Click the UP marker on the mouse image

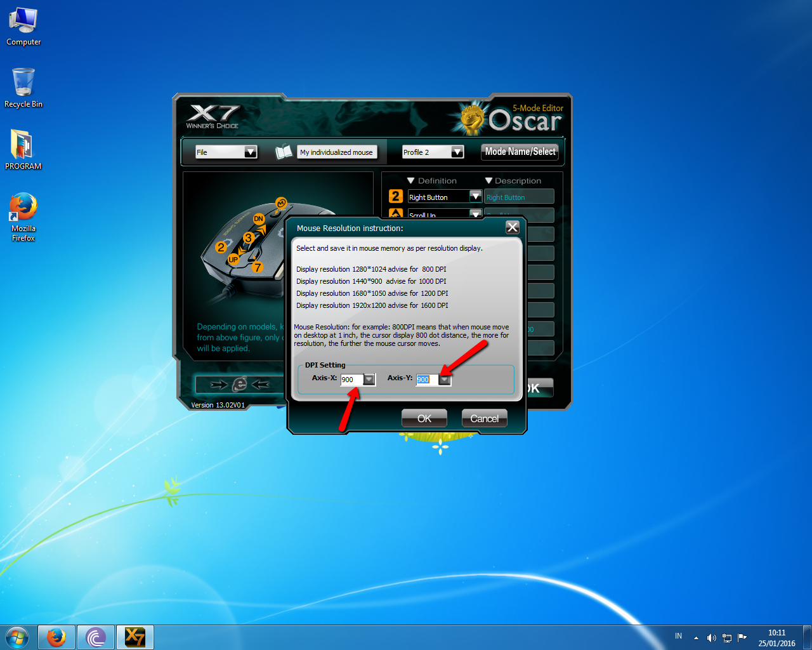233,259
